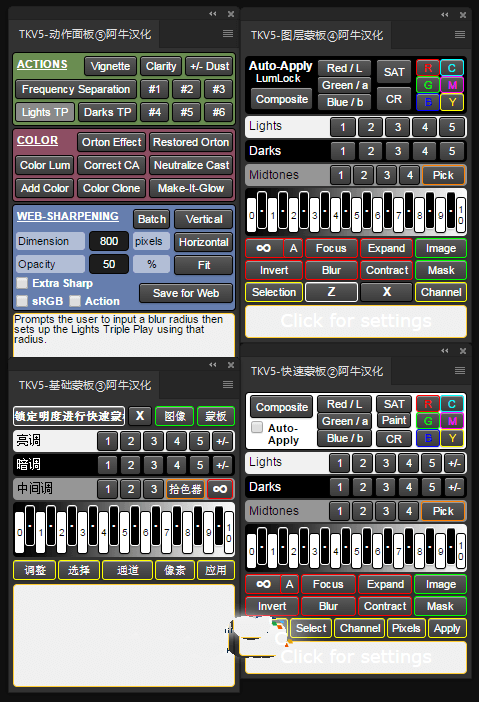Click the 应用 button in the basic mask panel
479x702 pixels.
pyautogui.click(x=216, y=570)
